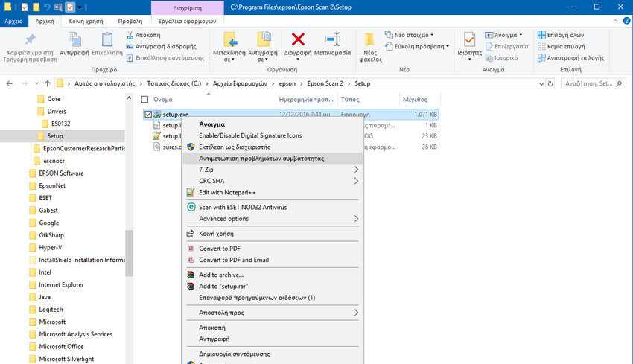Select the Drivers folder in the tree

point(57,112)
